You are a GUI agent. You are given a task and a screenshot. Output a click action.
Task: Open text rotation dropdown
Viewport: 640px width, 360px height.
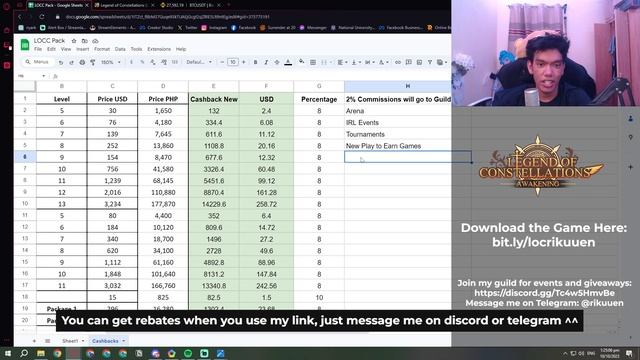[x=383, y=62]
